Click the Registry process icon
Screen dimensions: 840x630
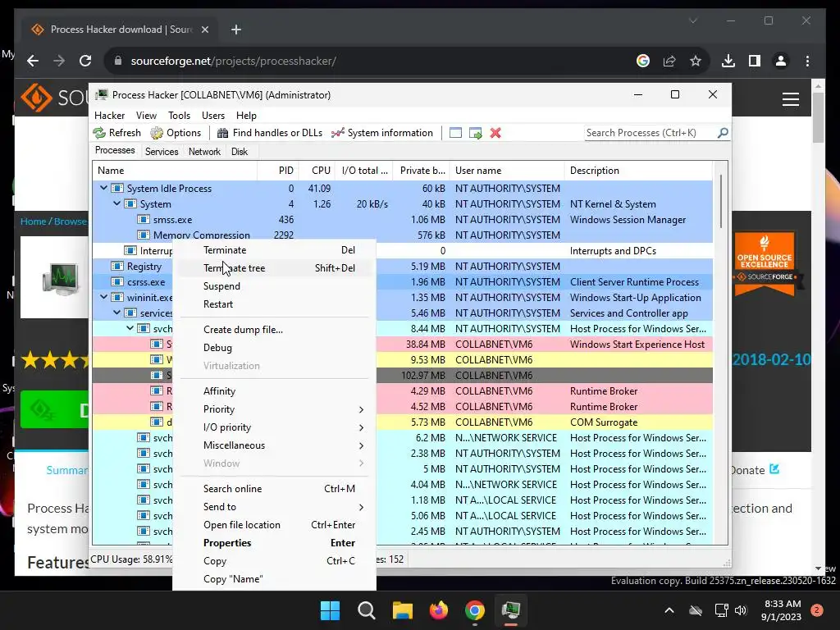pyautogui.click(x=116, y=267)
